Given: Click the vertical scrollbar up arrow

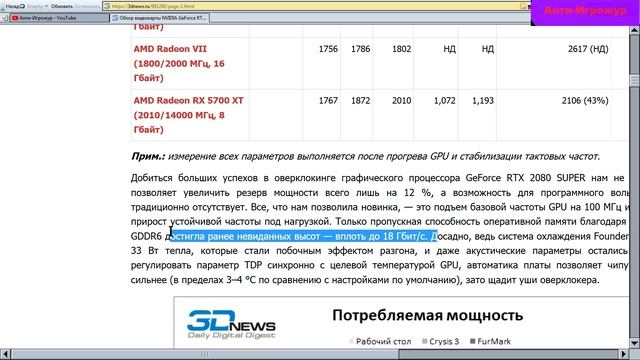Looking at the screenshot, I should [634, 30].
